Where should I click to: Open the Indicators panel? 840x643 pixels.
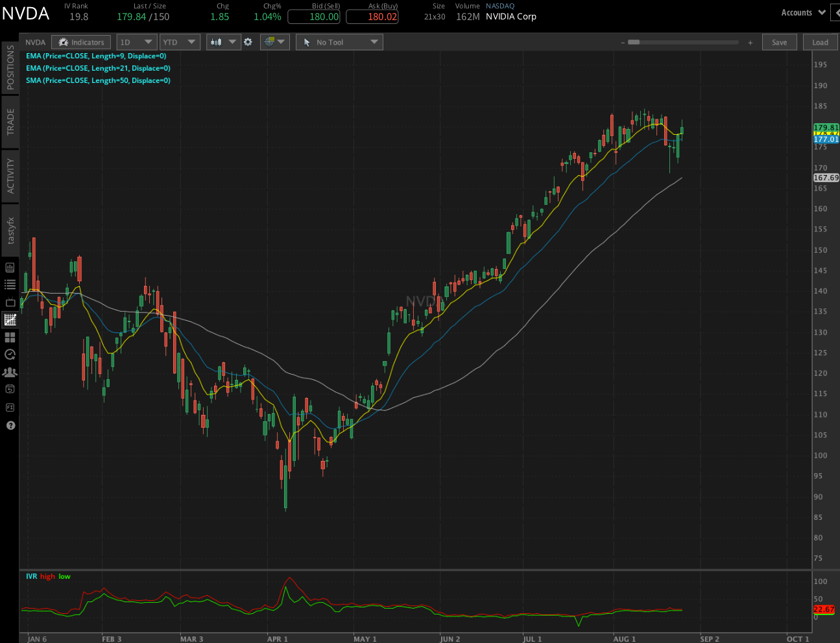point(80,41)
